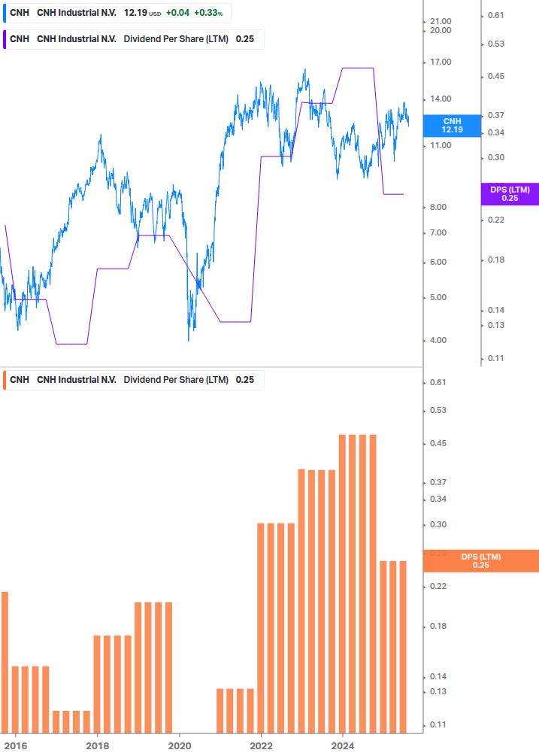The width and height of the screenshot is (539, 756).
Task: Click the purple Dividend Per Share legend in top chart
Action: [133, 40]
